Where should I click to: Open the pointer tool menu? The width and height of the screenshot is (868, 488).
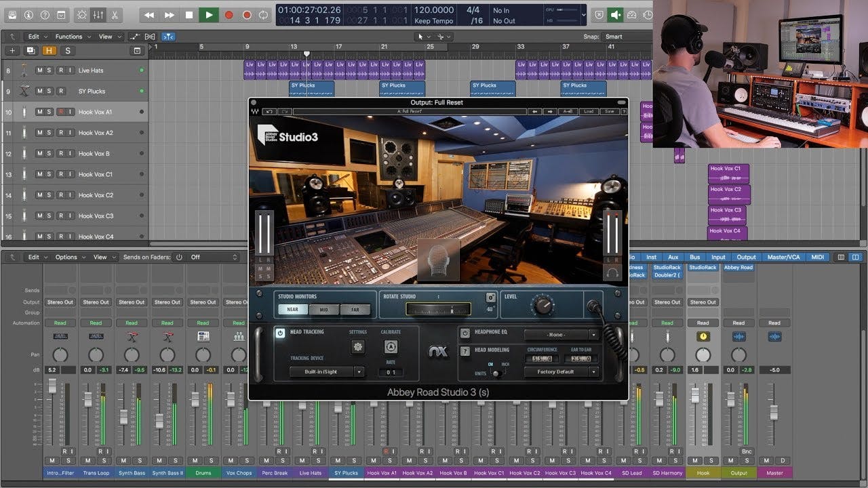(x=423, y=37)
